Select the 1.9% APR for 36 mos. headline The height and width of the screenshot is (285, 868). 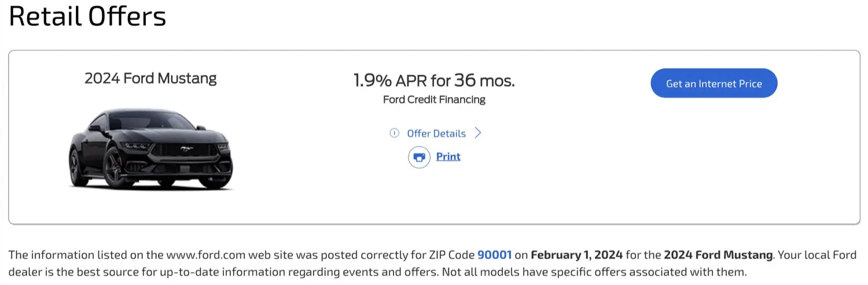pyautogui.click(x=434, y=80)
